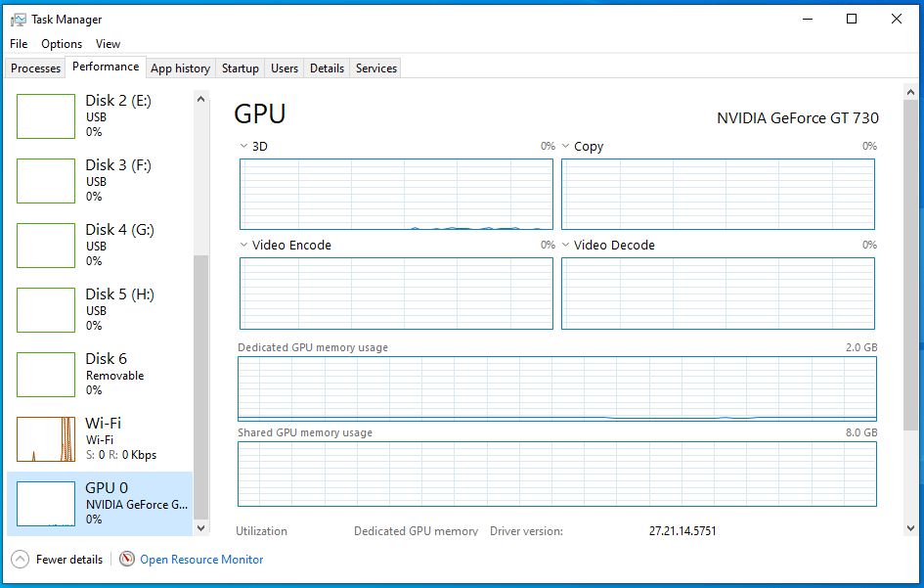Select Disk 4 (G:) USB entry

[x=100, y=246]
